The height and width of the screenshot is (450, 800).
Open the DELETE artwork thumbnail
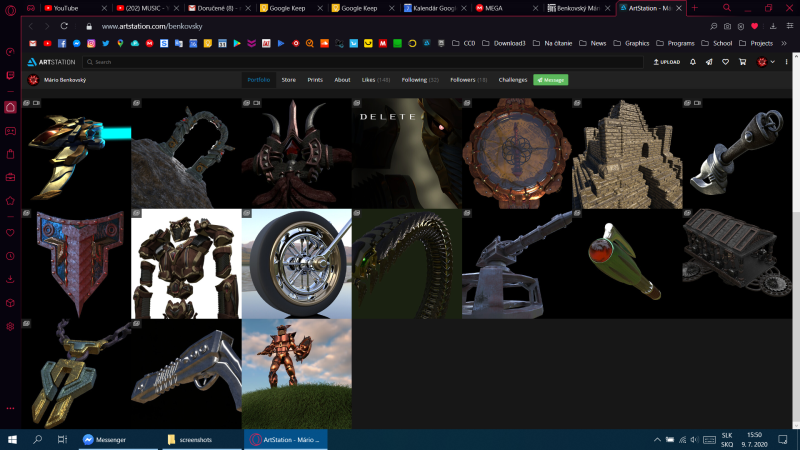[x=407, y=153]
